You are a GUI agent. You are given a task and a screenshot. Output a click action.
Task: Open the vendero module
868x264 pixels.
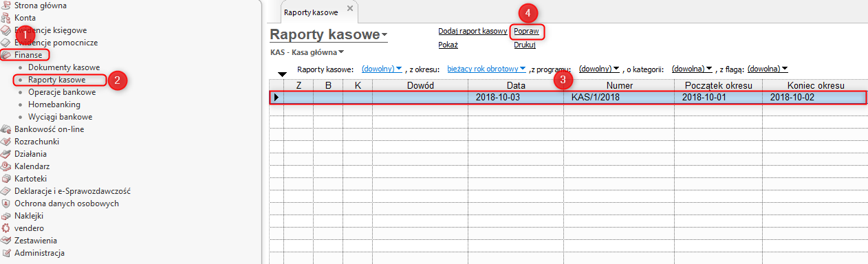[x=29, y=228]
